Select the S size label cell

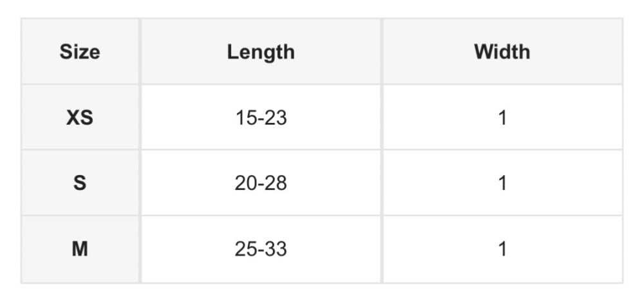coord(80,183)
